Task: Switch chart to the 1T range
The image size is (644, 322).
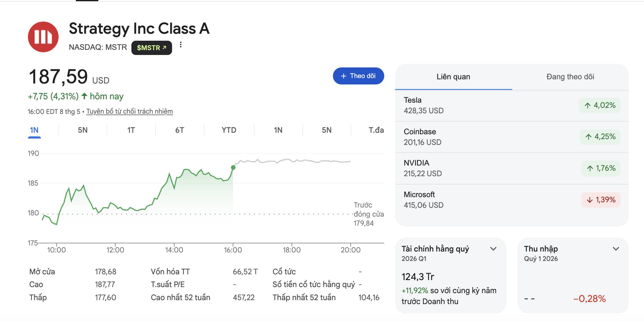Action: click(x=131, y=130)
